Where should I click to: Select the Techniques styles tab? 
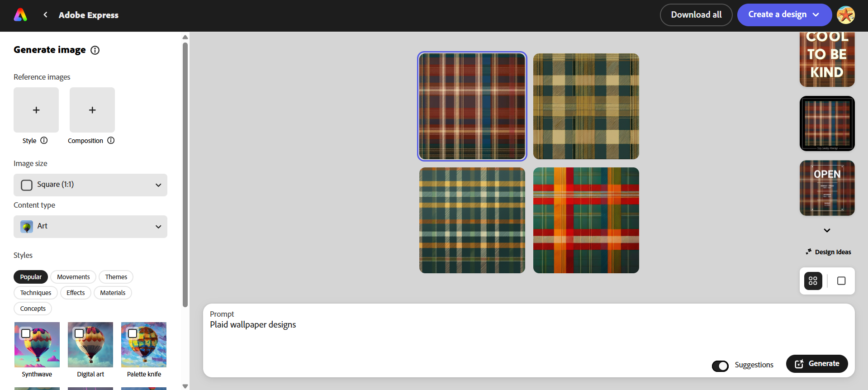click(x=36, y=293)
